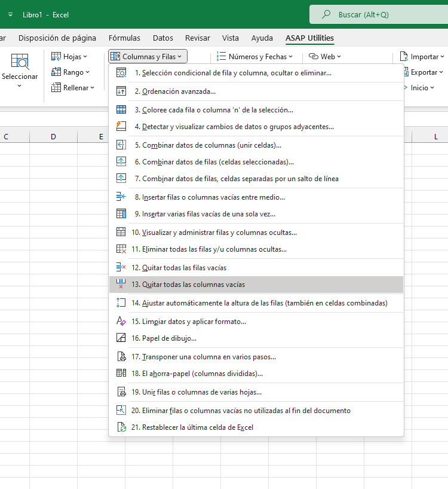Click the advanced sorting icon (item 2)
Image resolution: width=448 pixels, height=489 pixels.
pos(121,91)
